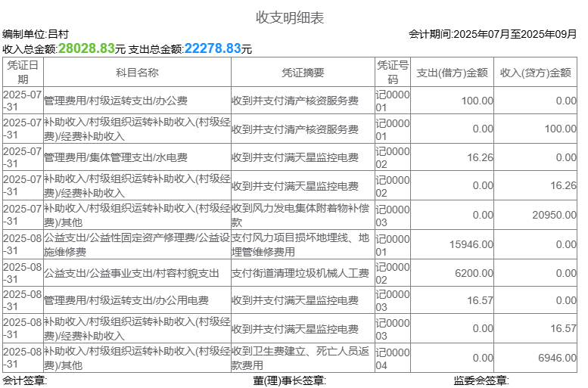Click voucher number 记000004
Viewport: 588px width, 388px height.
click(393, 359)
